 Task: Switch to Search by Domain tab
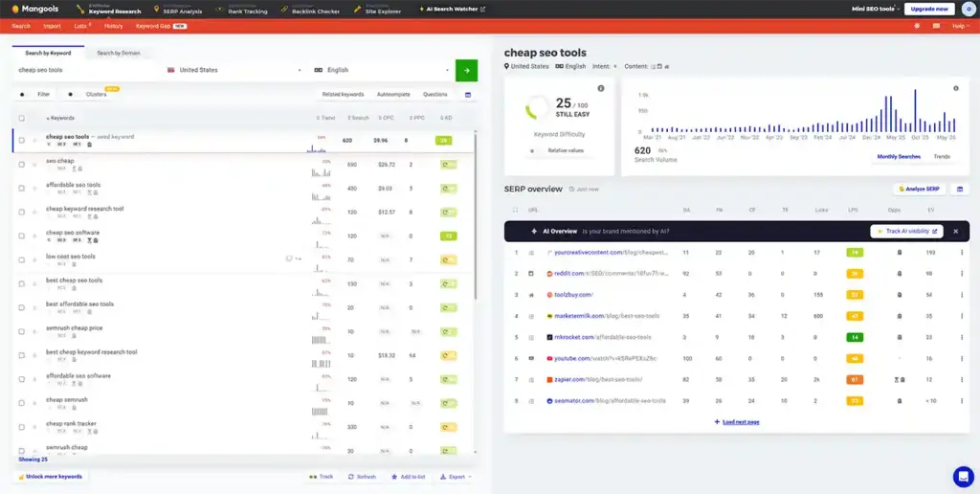[x=119, y=54]
